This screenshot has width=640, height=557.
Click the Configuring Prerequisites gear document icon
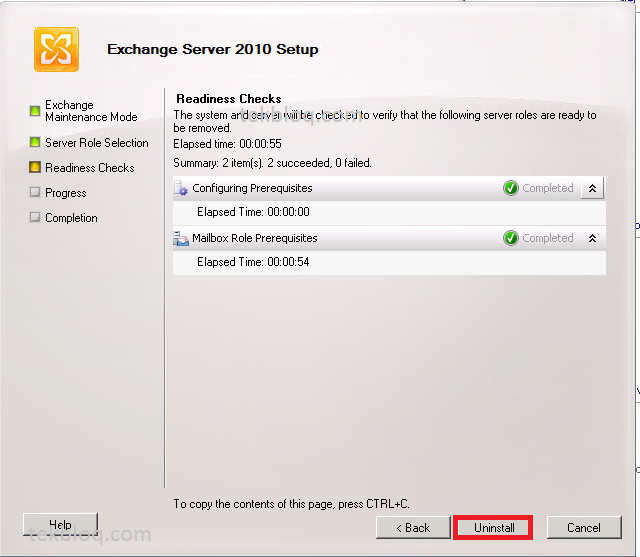pyautogui.click(x=181, y=188)
